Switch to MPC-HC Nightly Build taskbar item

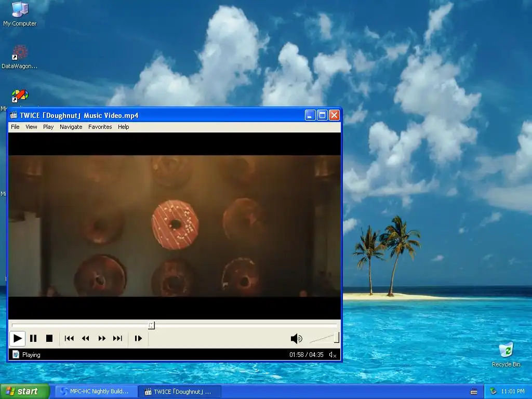tap(96, 392)
